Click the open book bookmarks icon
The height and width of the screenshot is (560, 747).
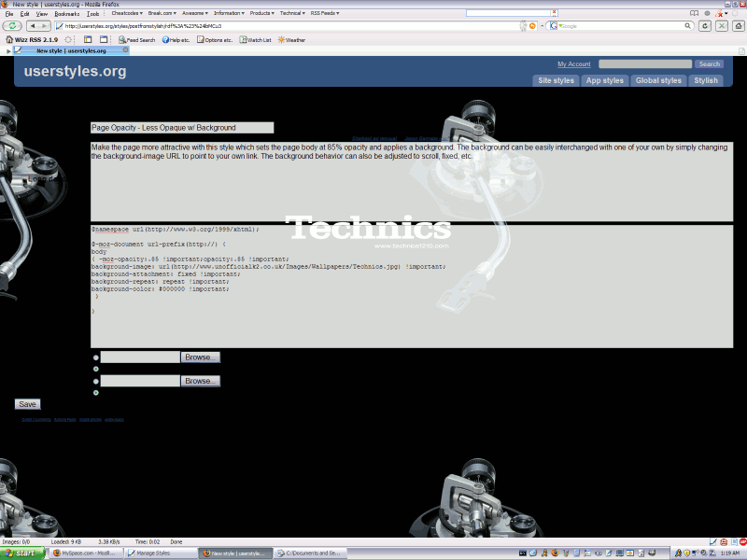pyautogui.click(x=695, y=13)
